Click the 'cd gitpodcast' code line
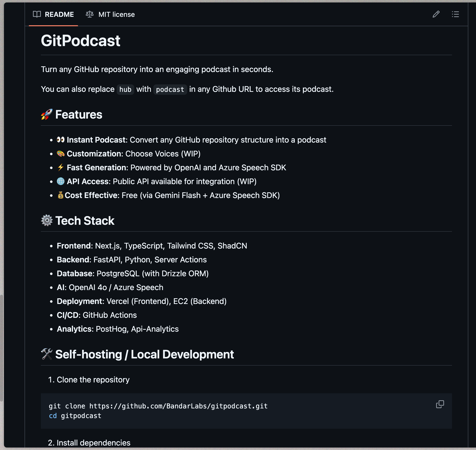This screenshot has width=476, height=450. [x=75, y=416]
